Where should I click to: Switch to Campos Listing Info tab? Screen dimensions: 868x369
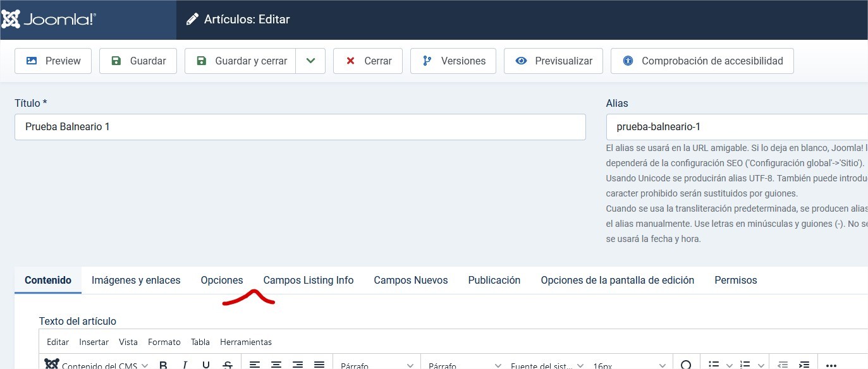(x=309, y=280)
